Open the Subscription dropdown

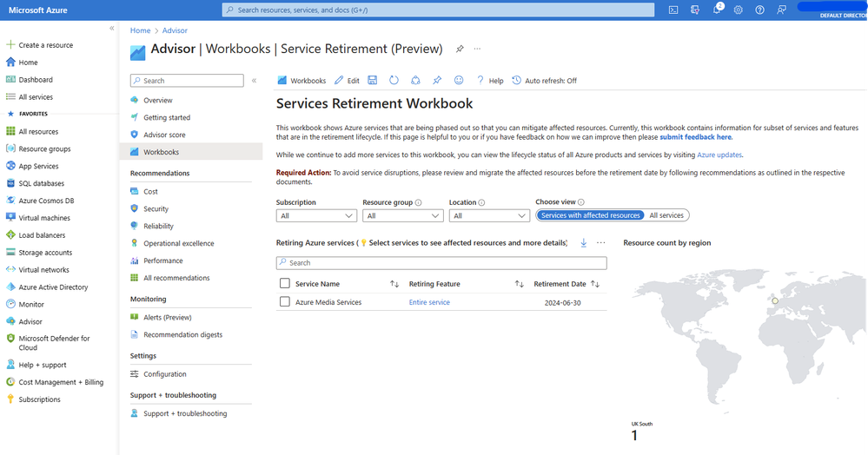316,216
